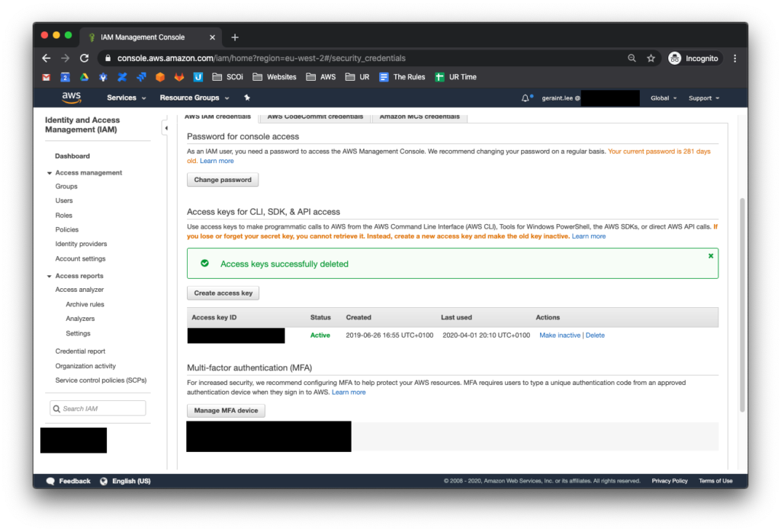Open Feedback in footer
This screenshot has height=532, width=781.
[68, 481]
